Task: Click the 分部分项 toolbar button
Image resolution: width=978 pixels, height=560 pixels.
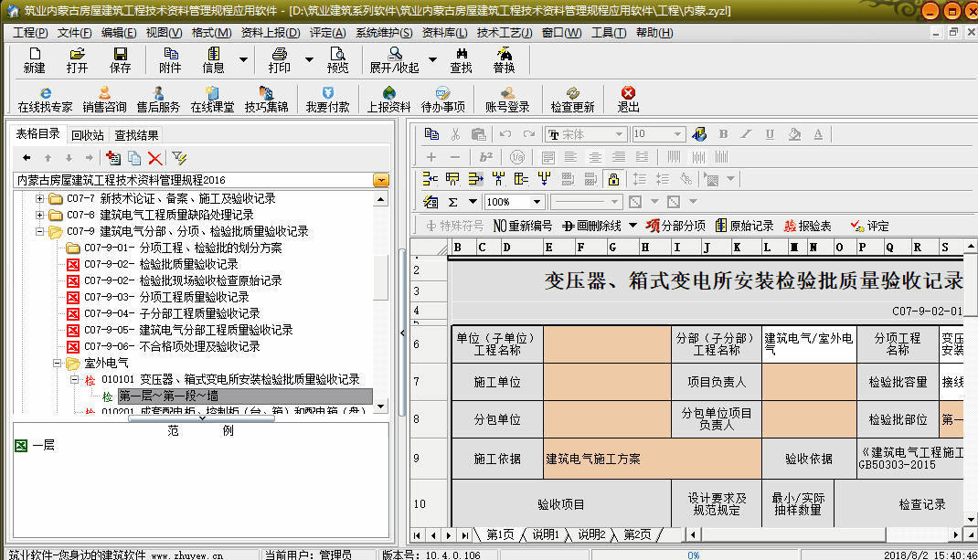Action: click(x=675, y=226)
